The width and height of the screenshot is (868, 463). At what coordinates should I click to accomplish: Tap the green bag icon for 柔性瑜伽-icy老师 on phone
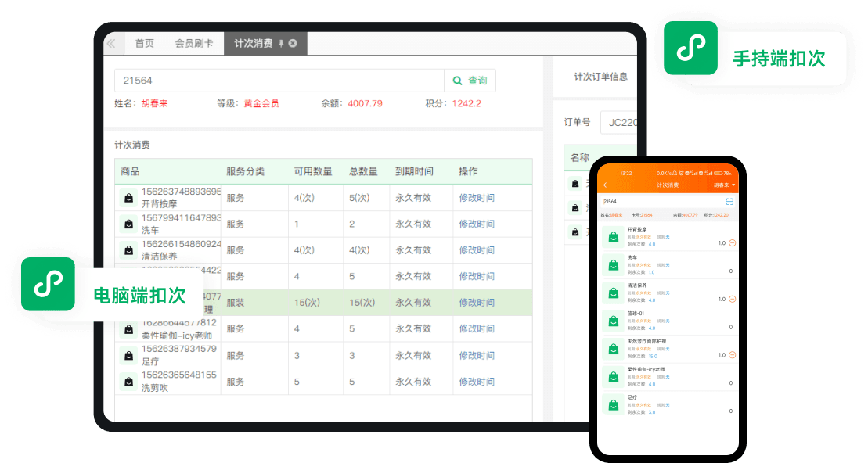point(614,377)
